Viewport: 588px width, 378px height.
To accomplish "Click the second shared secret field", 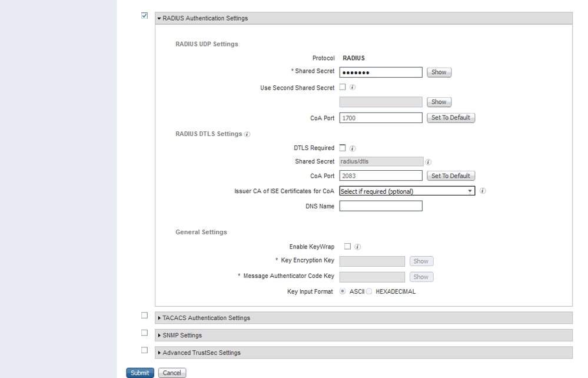I will 381,102.
